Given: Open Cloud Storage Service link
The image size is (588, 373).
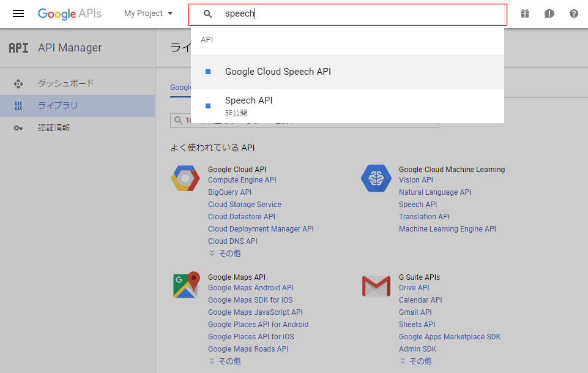Looking at the screenshot, I should (245, 205).
